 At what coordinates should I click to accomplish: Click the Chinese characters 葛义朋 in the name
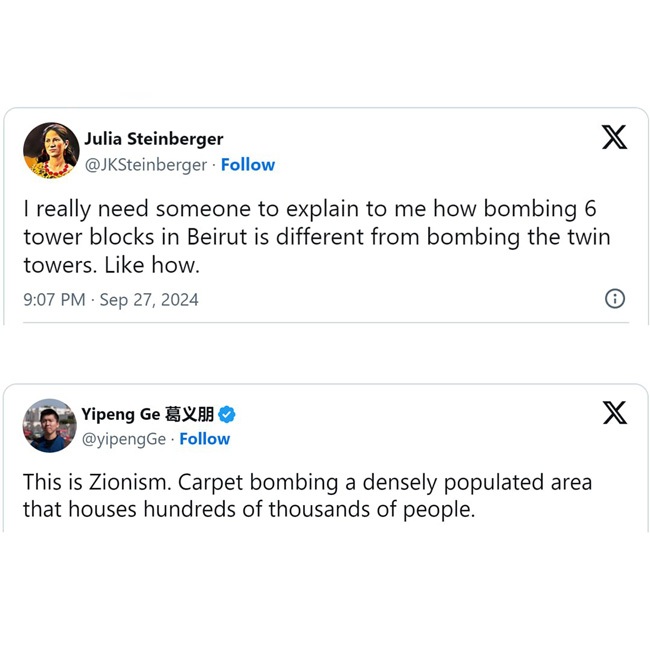(x=190, y=415)
